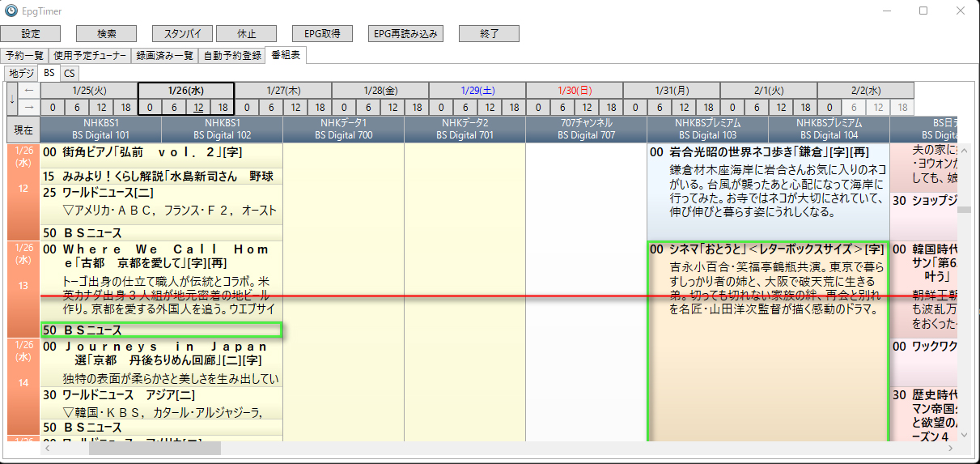Click 707チャンネル BS Digital 707 header
Image resolution: width=980 pixels, height=464 pixels.
coord(587,130)
